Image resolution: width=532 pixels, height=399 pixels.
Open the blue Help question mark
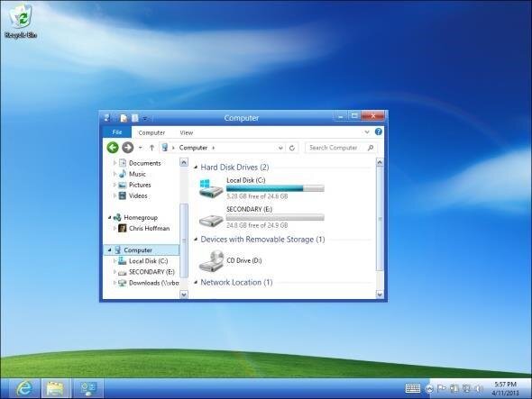[x=379, y=131]
